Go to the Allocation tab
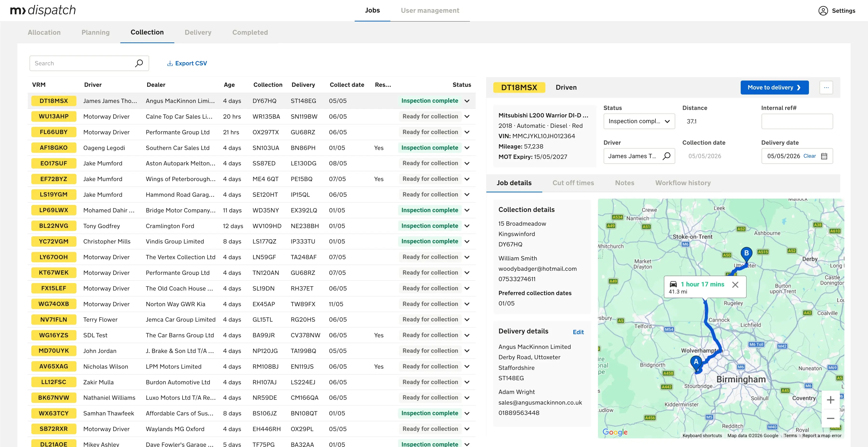The height and width of the screenshot is (447, 868). pos(44,32)
